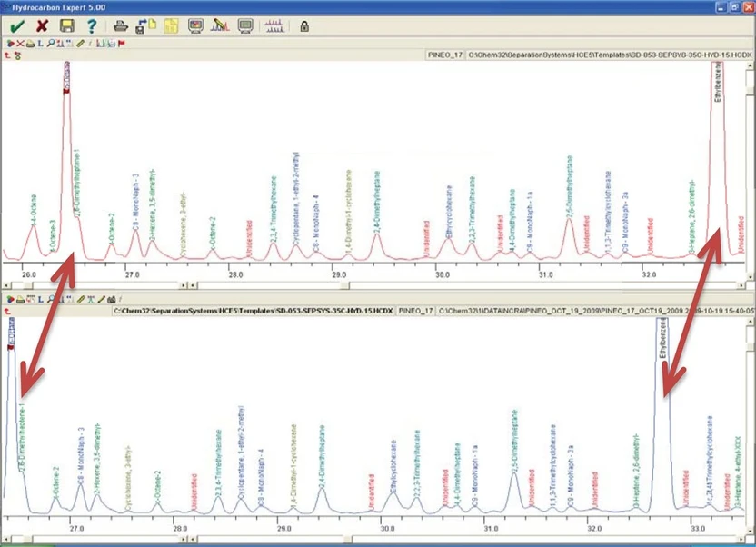This screenshot has height=547, width=756.
Task: Click the magnifier zoom icon in upper chromatogram toolbar
Action: click(50, 43)
